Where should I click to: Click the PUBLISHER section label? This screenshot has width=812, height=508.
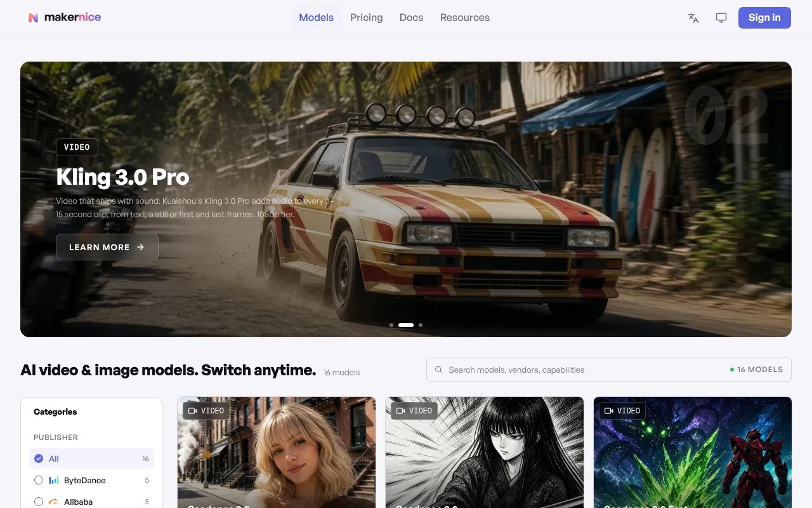point(56,438)
